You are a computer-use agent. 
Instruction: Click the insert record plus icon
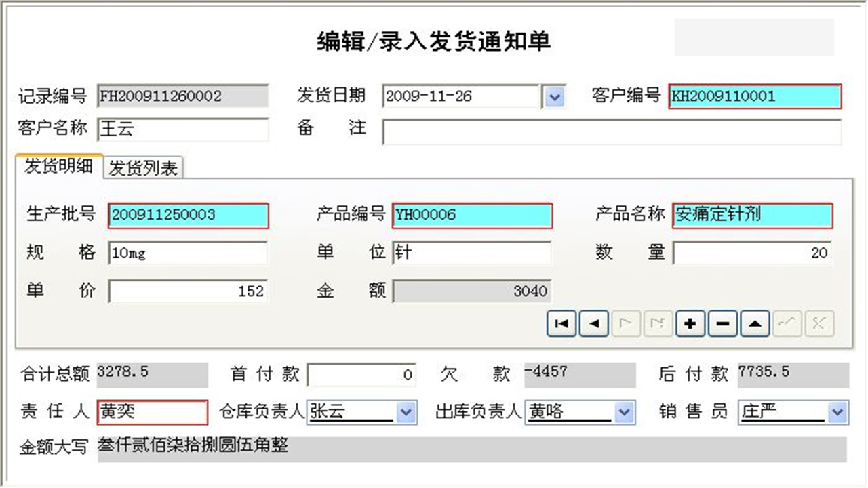point(690,323)
